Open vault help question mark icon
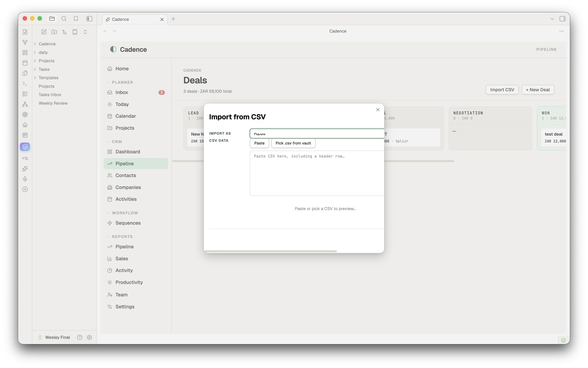This screenshot has height=368, width=588. [80, 337]
